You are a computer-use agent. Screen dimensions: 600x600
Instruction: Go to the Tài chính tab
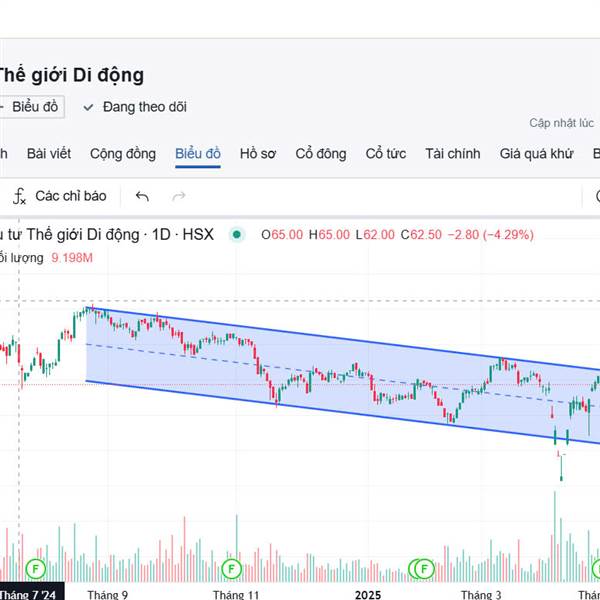point(453,154)
